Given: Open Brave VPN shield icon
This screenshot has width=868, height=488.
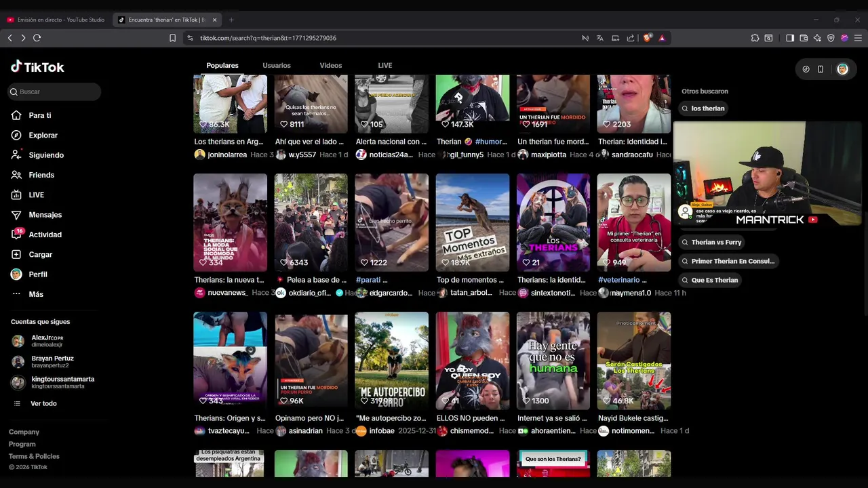Looking at the screenshot, I should pyautogui.click(x=831, y=38).
